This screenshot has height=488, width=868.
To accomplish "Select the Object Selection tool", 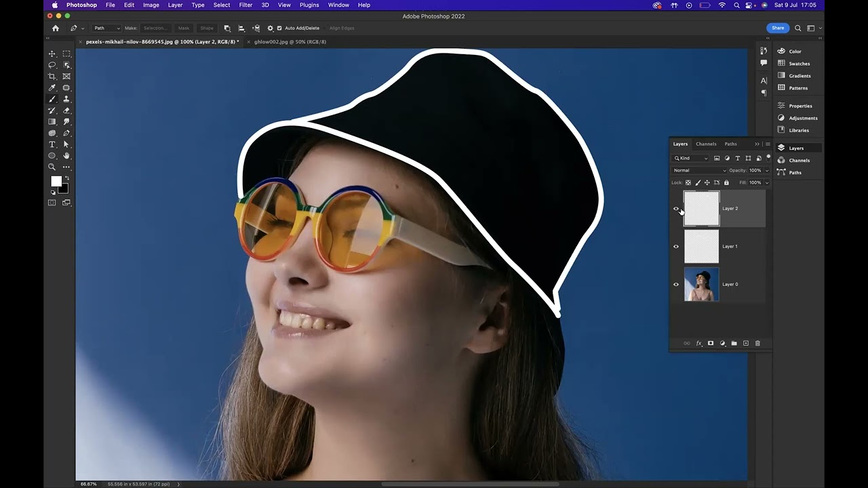I will coord(66,65).
